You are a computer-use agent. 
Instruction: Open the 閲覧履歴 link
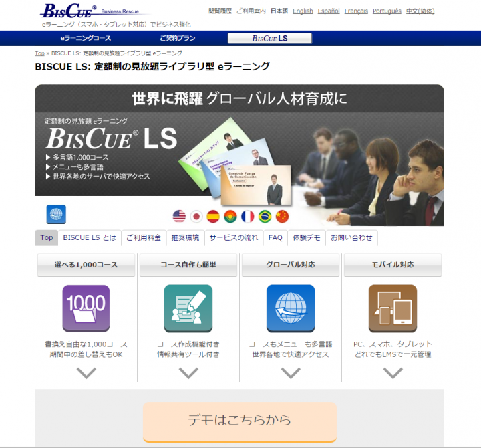[x=220, y=11]
